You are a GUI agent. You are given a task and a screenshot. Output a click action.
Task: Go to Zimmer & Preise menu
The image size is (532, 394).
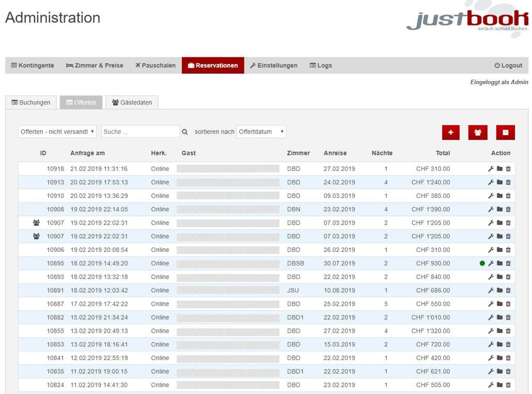point(95,66)
